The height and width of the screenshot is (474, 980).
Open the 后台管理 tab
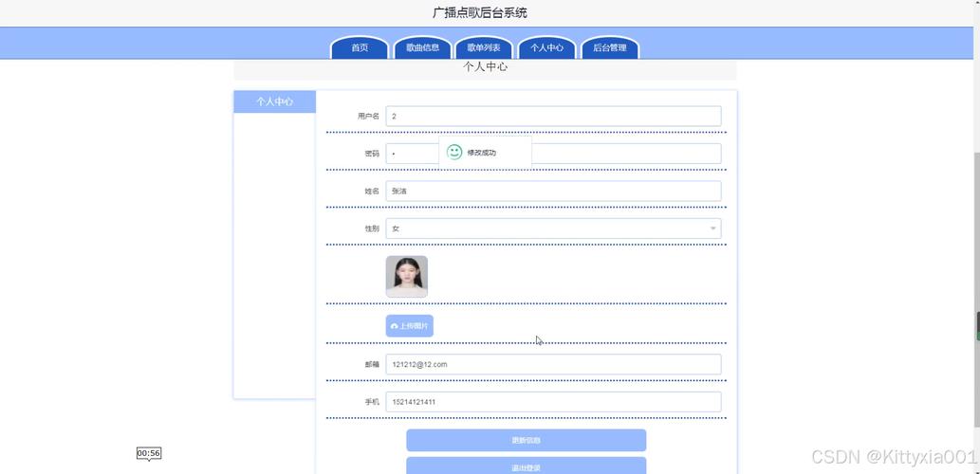(x=609, y=47)
